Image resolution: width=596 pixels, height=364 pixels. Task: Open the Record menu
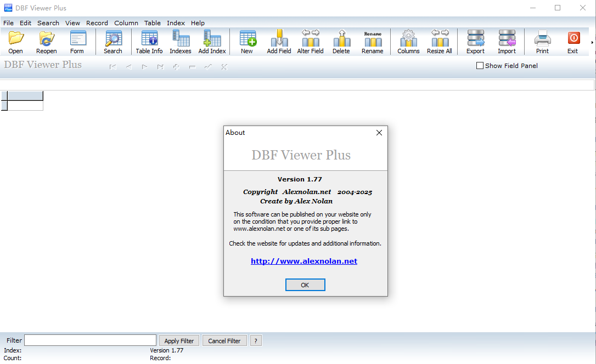pos(97,23)
